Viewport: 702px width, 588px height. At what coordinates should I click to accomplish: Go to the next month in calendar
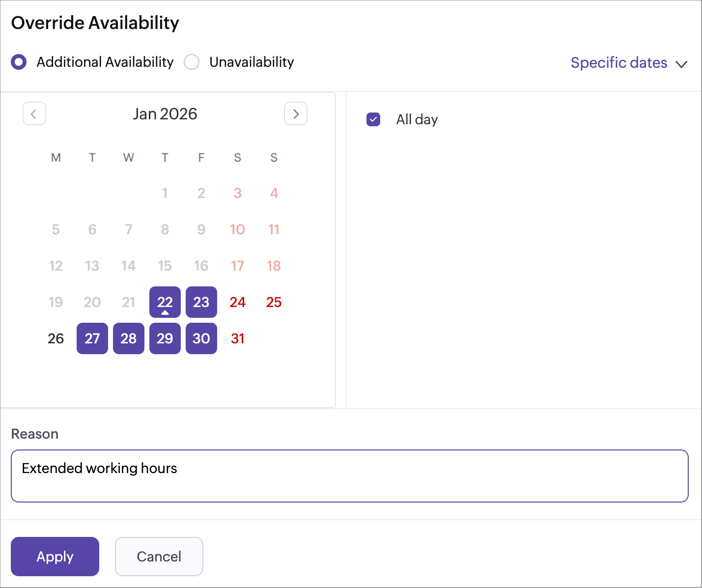click(296, 114)
